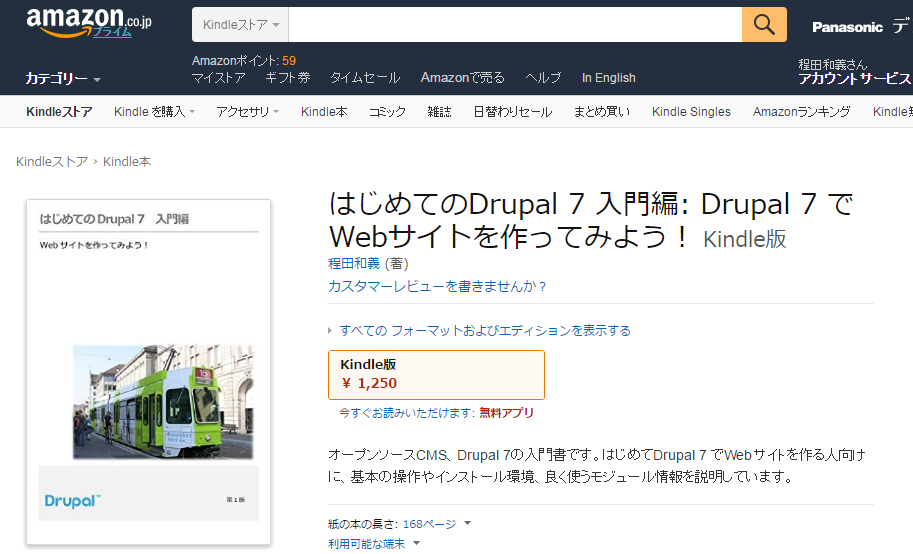Select the Kindleストア navigation tab

(x=59, y=111)
